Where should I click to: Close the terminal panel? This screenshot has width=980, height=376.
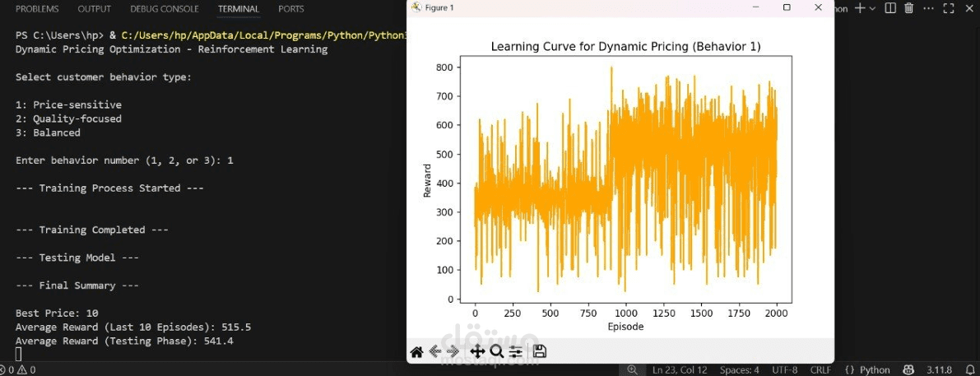pyautogui.click(x=969, y=8)
